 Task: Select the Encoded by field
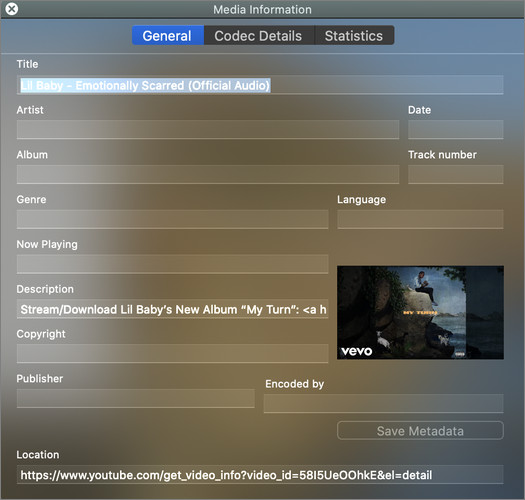[383, 403]
